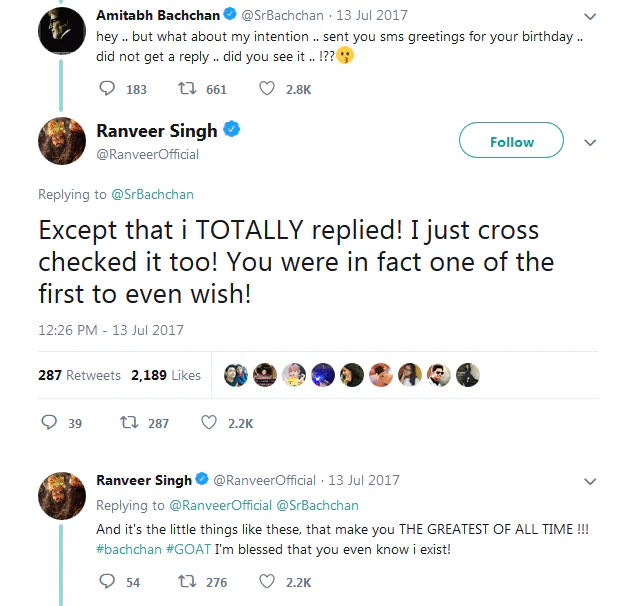
Task: Open Amitabh Bachchan's profile avatar
Action: [x=60, y=35]
